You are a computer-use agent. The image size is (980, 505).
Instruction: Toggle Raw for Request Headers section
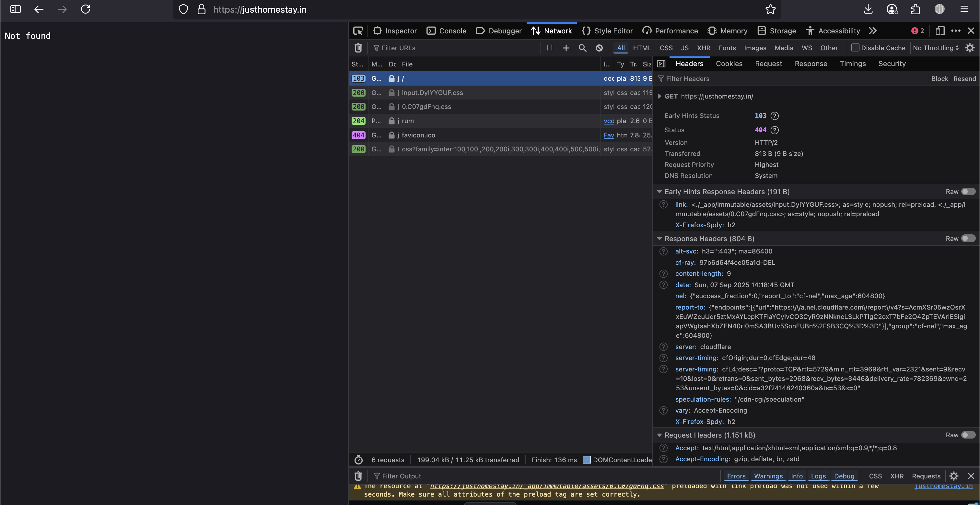[x=968, y=435]
